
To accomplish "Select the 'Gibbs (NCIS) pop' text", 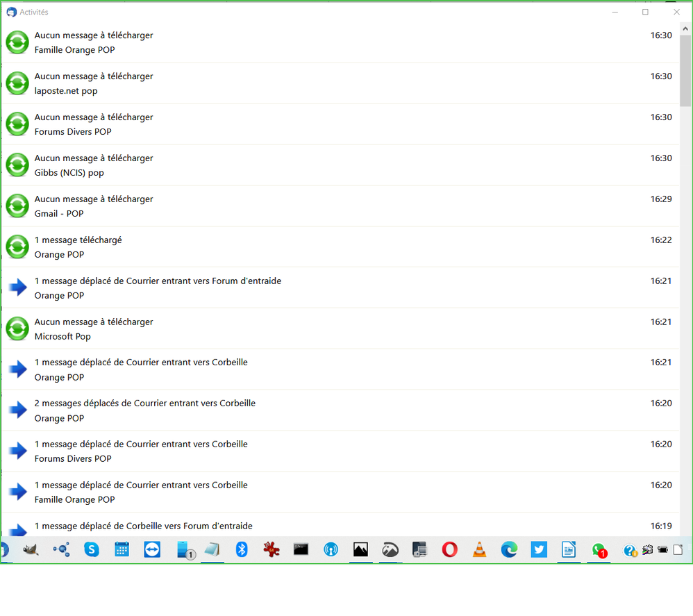I will click(69, 173).
